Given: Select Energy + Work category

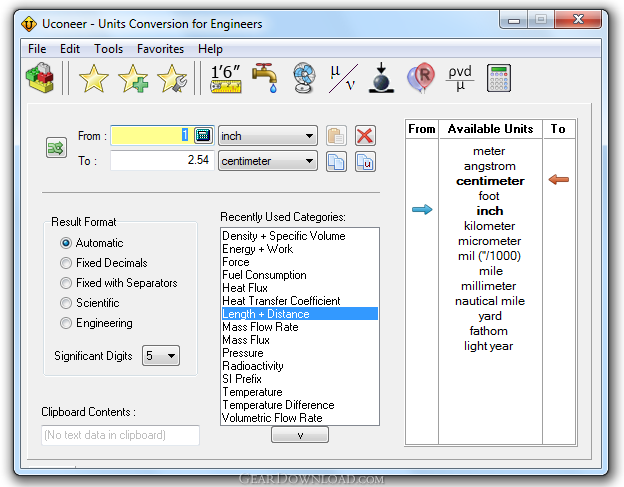Looking at the screenshot, I should coord(300,249).
